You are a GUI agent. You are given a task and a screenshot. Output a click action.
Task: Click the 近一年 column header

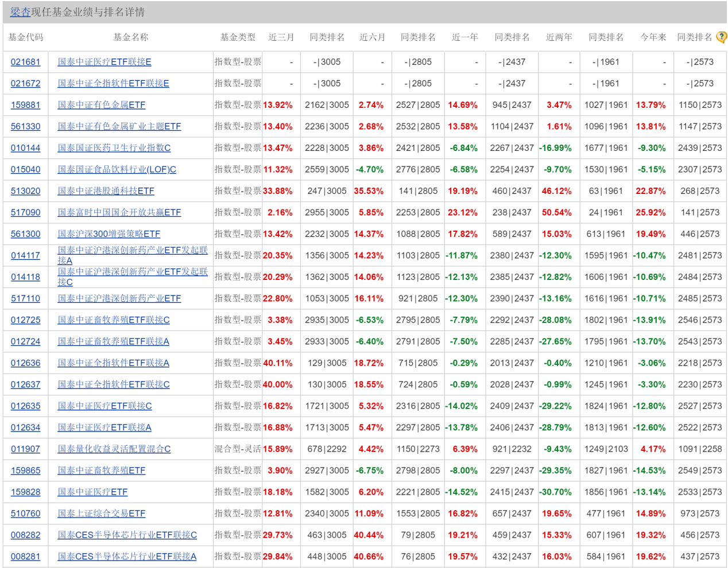(x=465, y=37)
